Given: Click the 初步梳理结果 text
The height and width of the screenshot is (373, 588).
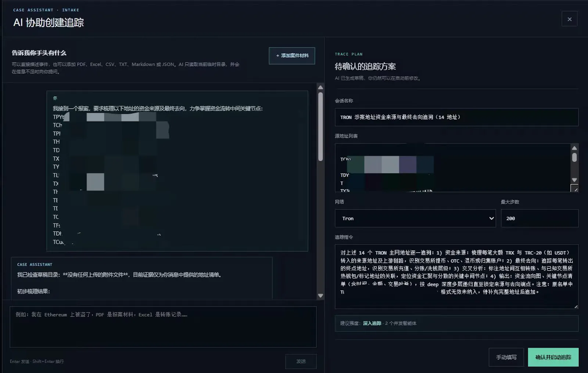Looking at the screenshot, I should [x=33, y=291].
